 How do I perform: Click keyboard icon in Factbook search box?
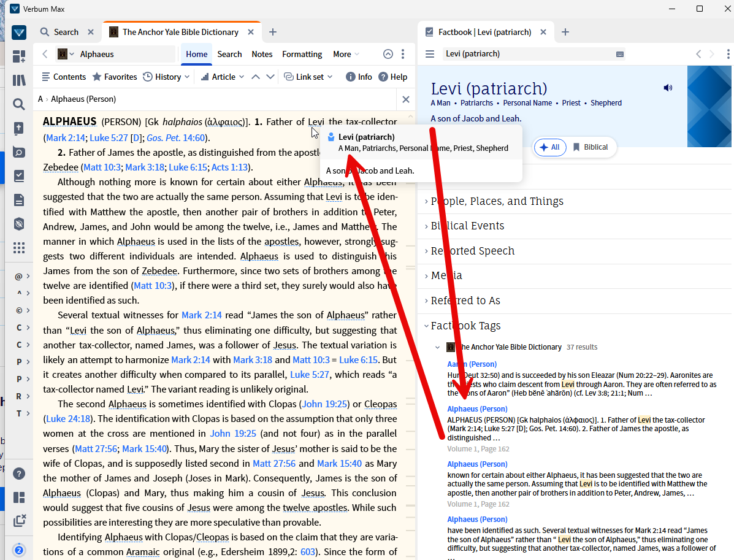coord(620,54)
